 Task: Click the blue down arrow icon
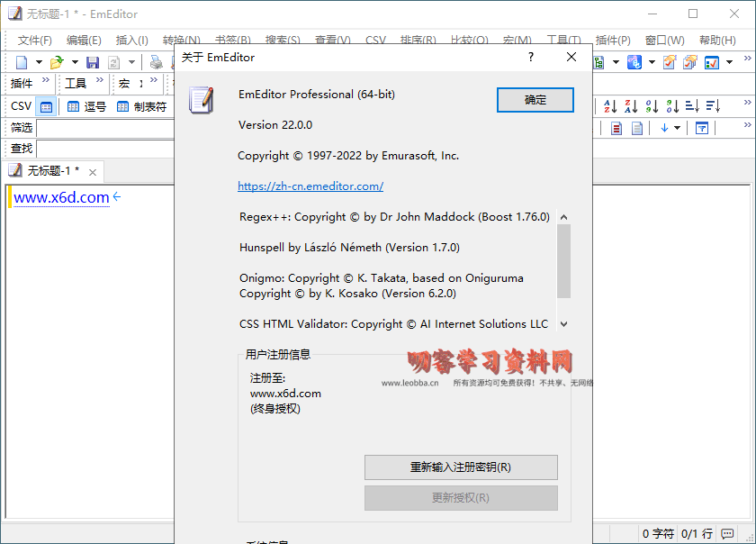tap(664, 128)
